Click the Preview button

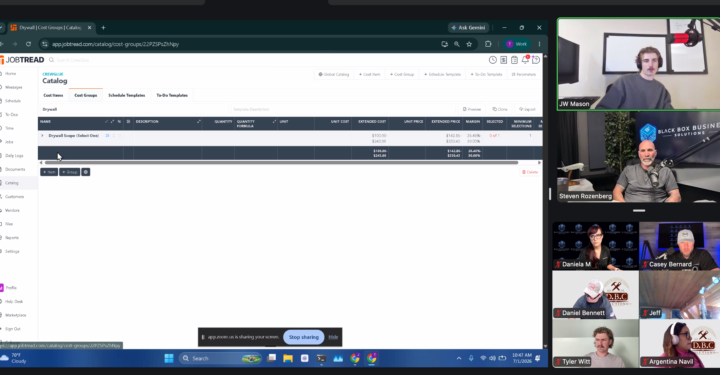(472, 109)
